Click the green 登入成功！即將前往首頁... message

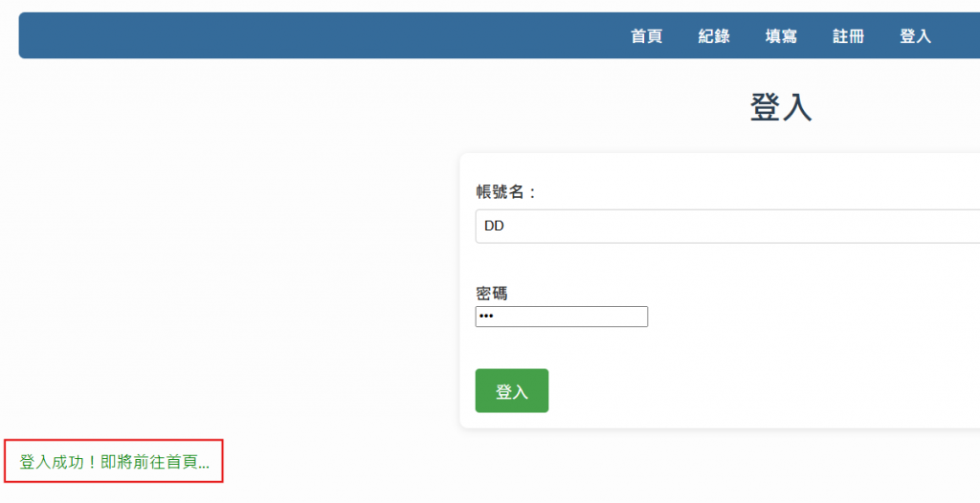(x=115, y=462)
